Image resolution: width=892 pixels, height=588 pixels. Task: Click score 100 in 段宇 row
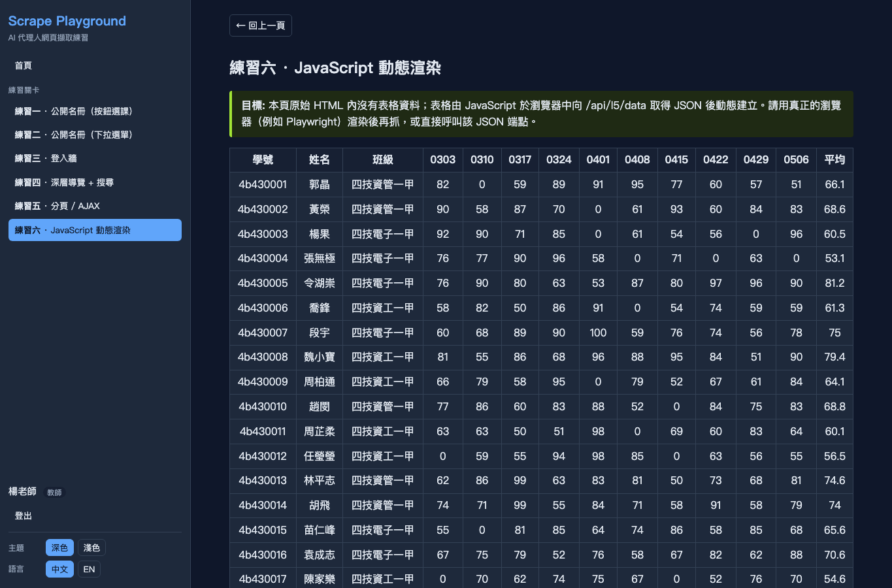(x=598, y=333)
